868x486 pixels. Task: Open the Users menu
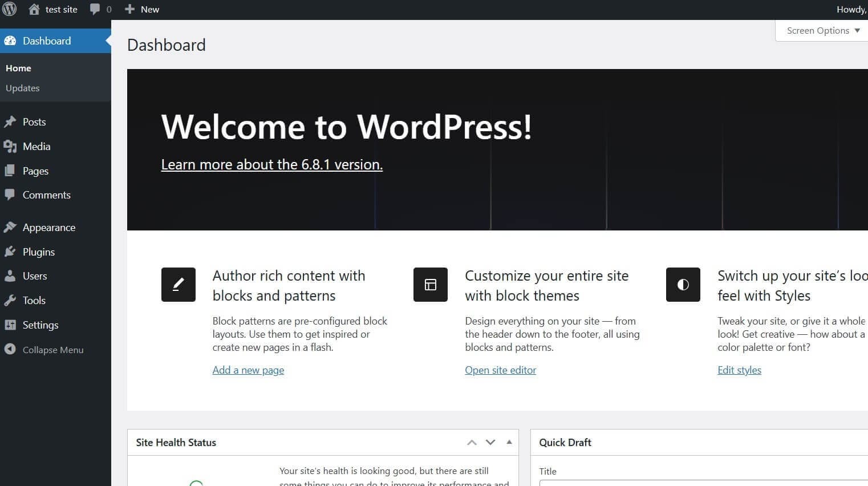click(x=55, y=276)
